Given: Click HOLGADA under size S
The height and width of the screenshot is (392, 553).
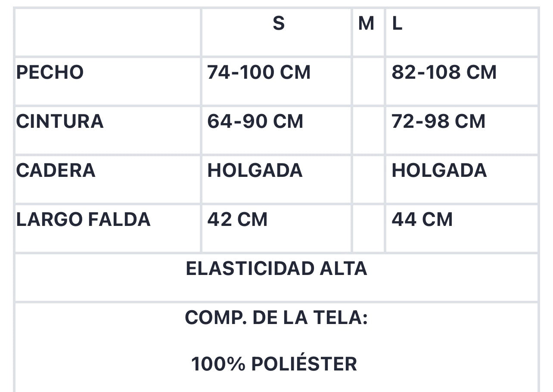Looking at the screenshot, I should coord(255,170).
